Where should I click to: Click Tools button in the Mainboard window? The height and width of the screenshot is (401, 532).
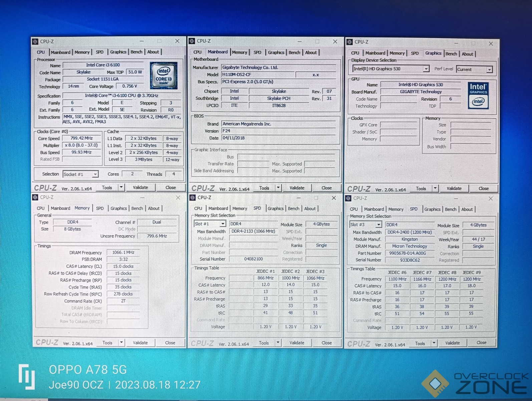click(264, 188)
